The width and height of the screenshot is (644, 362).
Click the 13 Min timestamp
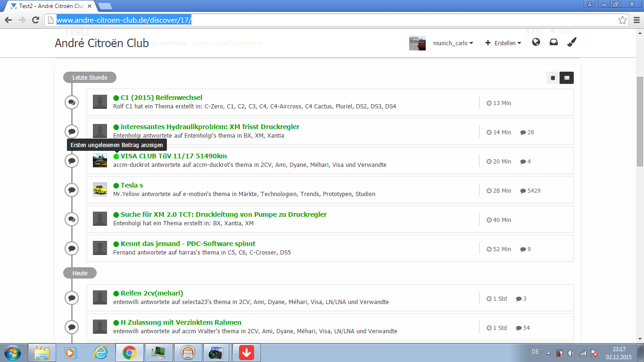[499, 103]
